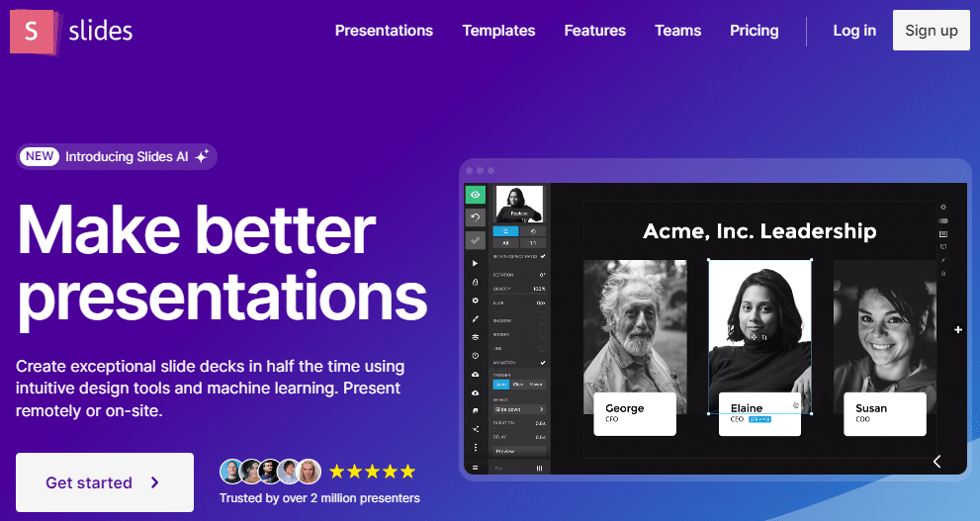
Task: Click the lightning bolt icon right of slide
Action: point(943,260)
